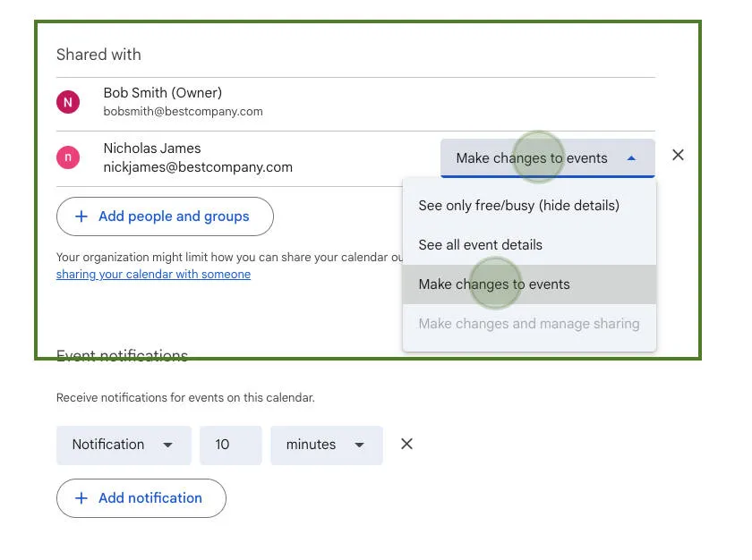Select See all event details option
Viewport: 752px width, 560px height.
click(480, 244)
